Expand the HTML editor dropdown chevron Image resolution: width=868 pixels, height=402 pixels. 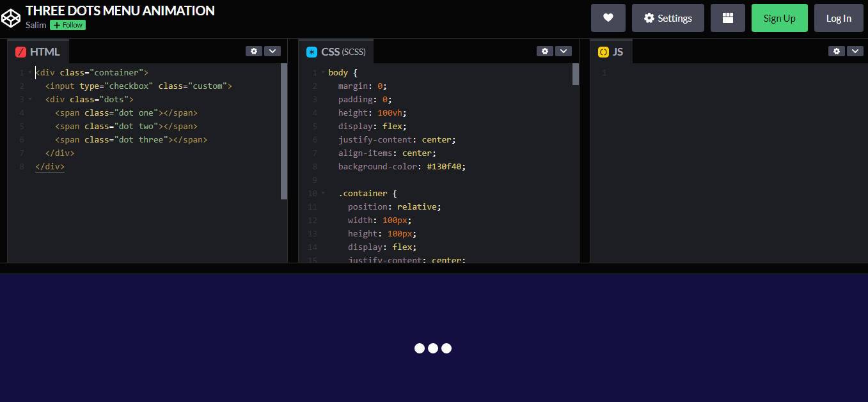click(x=272, y=51)
